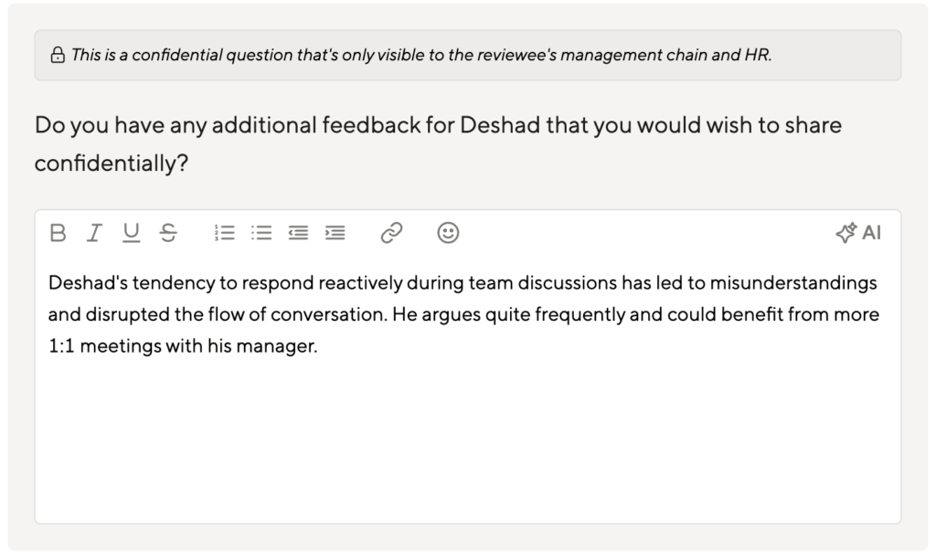Open the emoji picker
The image size is (936, 560).
point(448,233)
